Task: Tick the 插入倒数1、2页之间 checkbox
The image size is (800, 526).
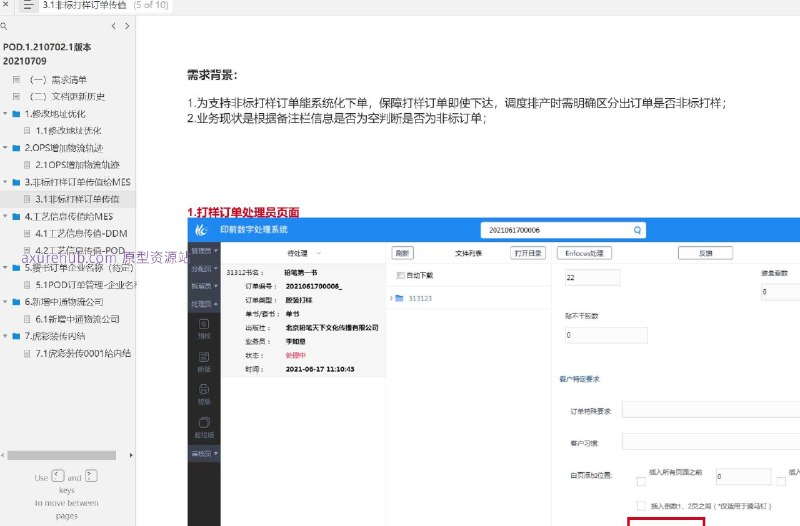Action: coord(641,506)
